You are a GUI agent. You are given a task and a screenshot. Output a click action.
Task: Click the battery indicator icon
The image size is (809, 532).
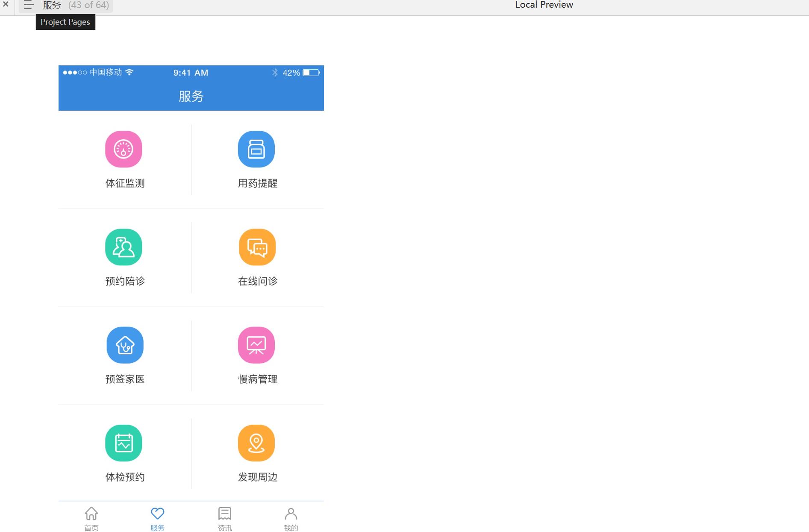click(312, 73)
